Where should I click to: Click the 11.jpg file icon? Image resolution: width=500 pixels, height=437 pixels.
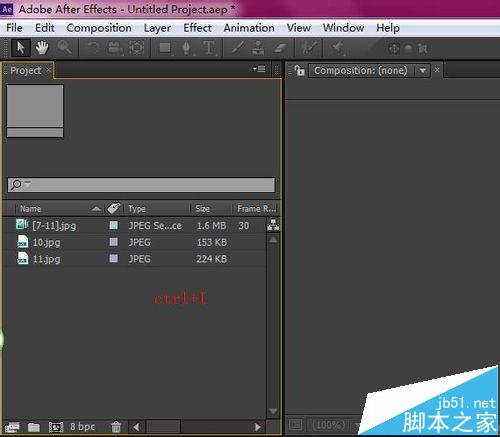[x=23, y=258]
